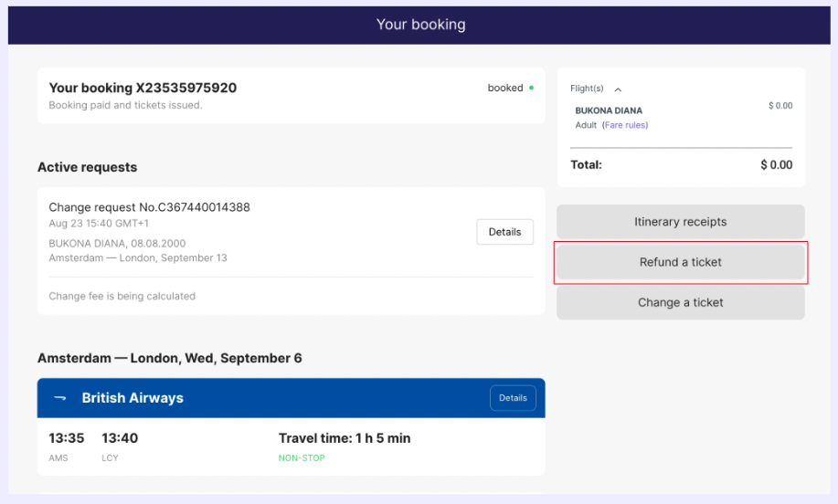Open Details on British Airways flight card
The height and width of the screenshot is (504, 838).
click(x=513, y=398)
